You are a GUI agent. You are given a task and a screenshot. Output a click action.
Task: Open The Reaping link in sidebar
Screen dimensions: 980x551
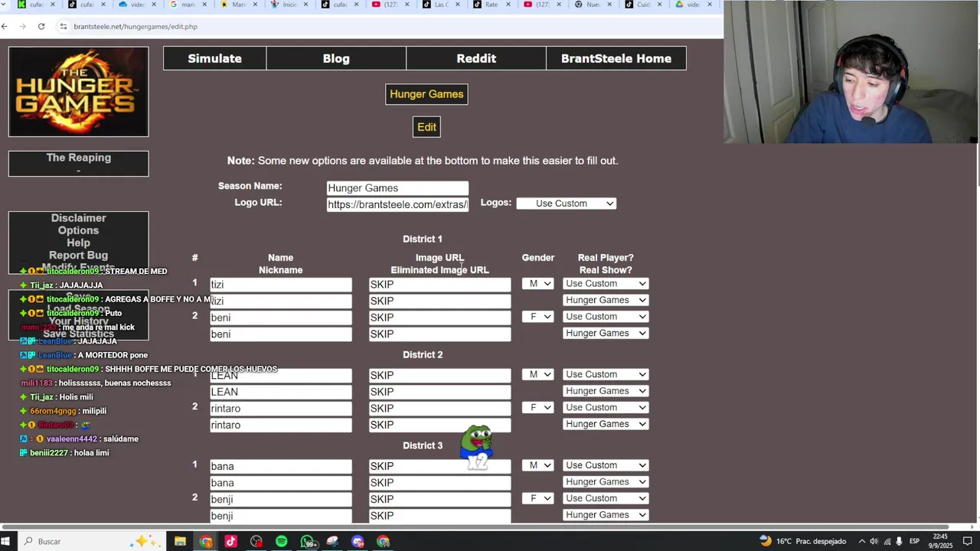tap(79, 158)
